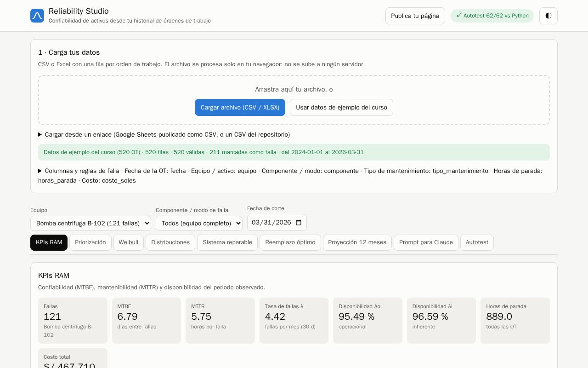Click the green Datos de ejemplo status banner
Screen dimensions: 588x368
point(294,152)
